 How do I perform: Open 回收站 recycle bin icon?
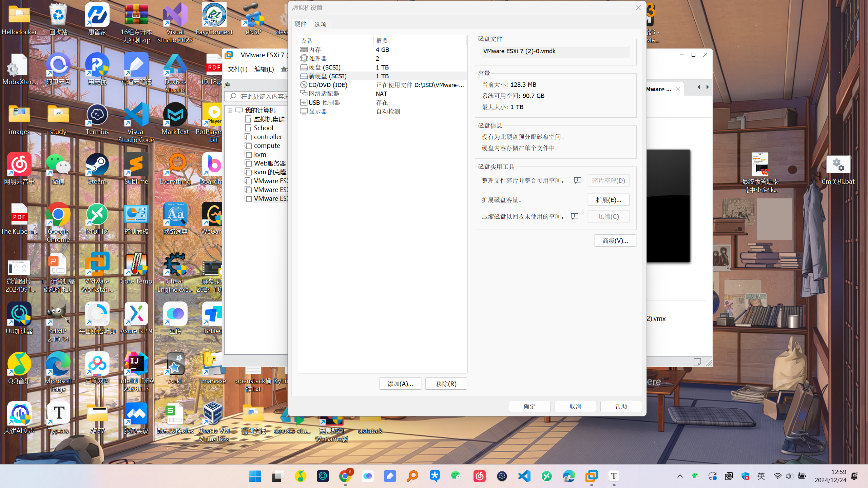pos(58,19)
